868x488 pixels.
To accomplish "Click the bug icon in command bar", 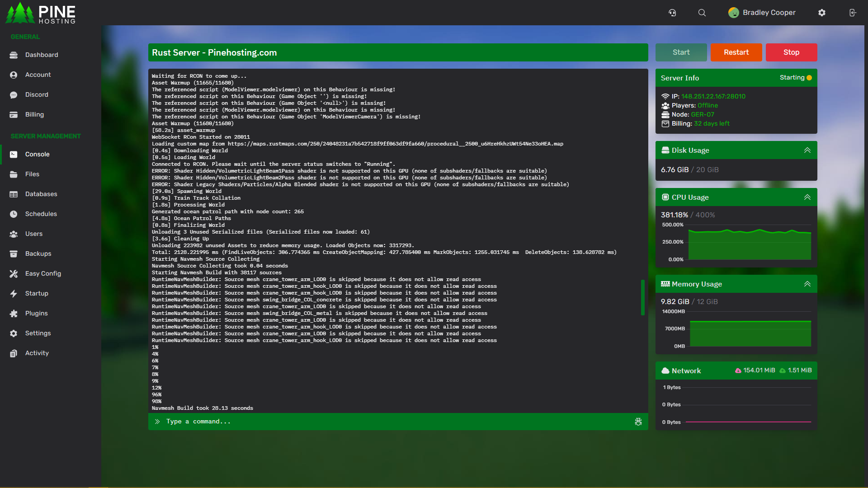I will coord(638,422).
